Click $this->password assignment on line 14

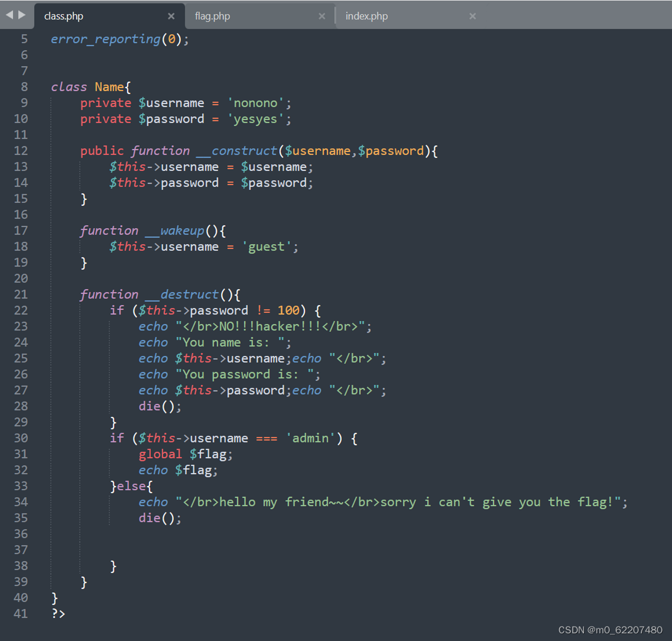[x=211, y=183]
